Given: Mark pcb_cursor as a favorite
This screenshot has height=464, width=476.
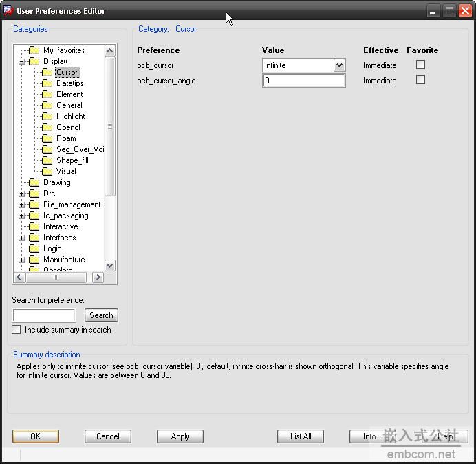Looking at the screenshot, I should pos(421,65).
